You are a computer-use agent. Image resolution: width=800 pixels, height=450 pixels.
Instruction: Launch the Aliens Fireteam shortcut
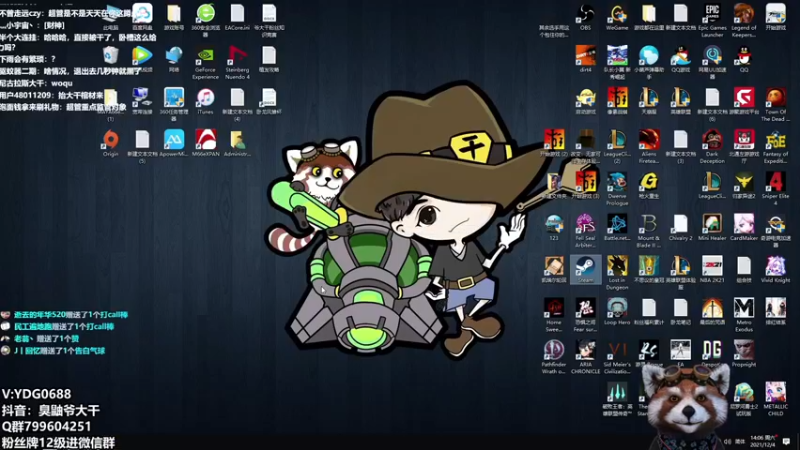[649, 146]
